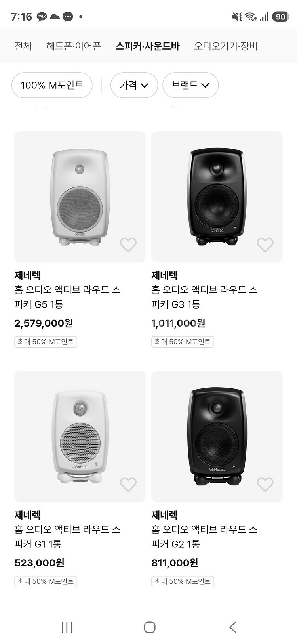Tap the heart on the G1 speaker
Viewport: 297px width, 644px height.
[128, 484]
